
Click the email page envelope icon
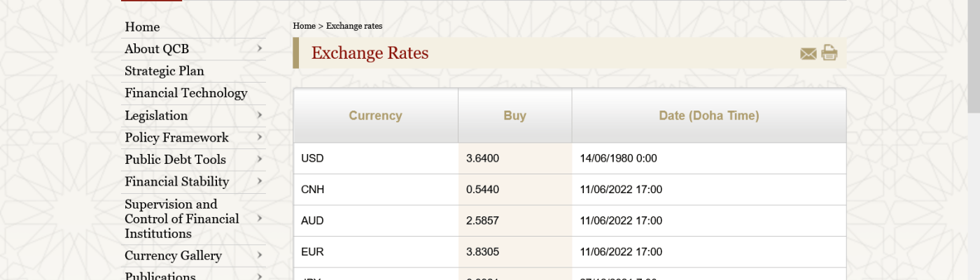[808, 54]
